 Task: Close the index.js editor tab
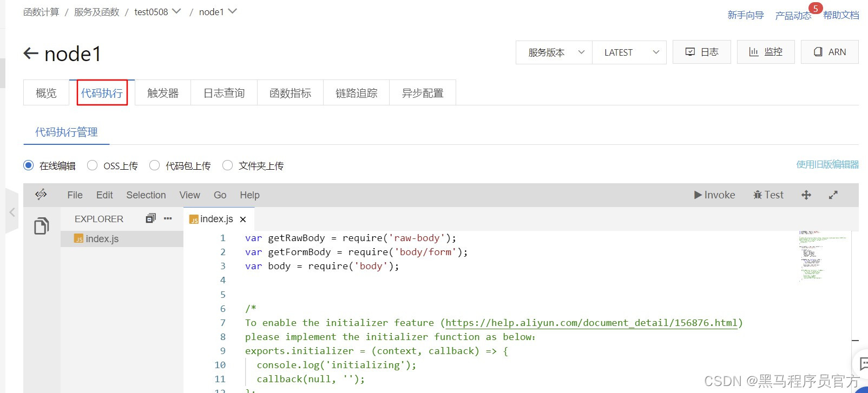click(243, 219)
